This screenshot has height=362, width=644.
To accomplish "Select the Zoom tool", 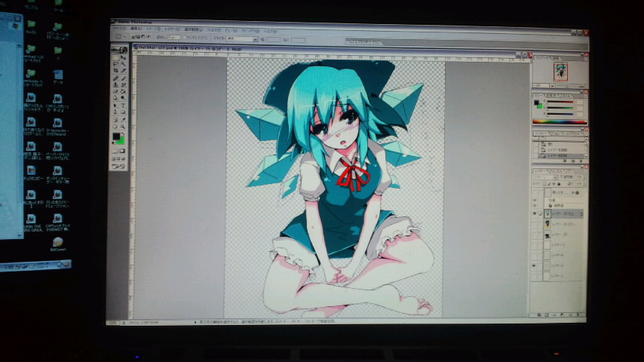I will [x=124, y=126].
